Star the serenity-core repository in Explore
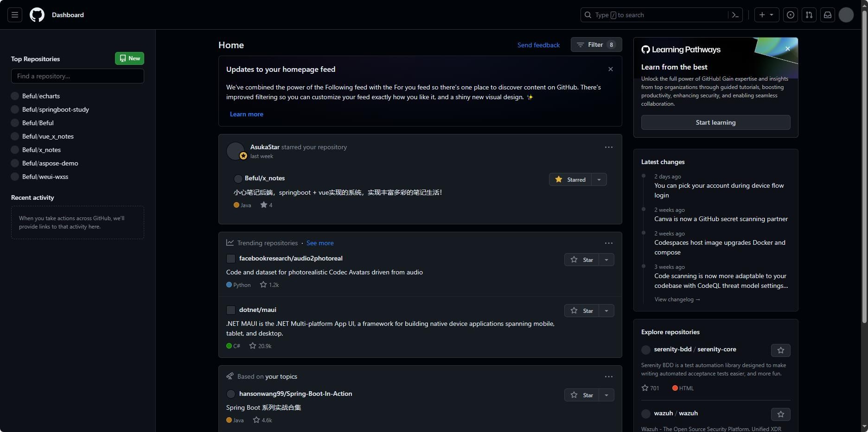 pos(781,350)
